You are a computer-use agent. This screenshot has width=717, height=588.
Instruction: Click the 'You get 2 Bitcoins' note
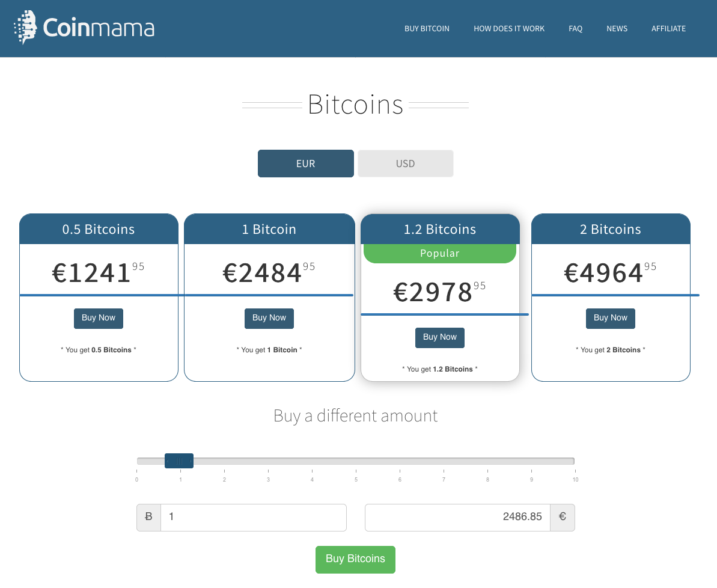click(x=611, y=350)
